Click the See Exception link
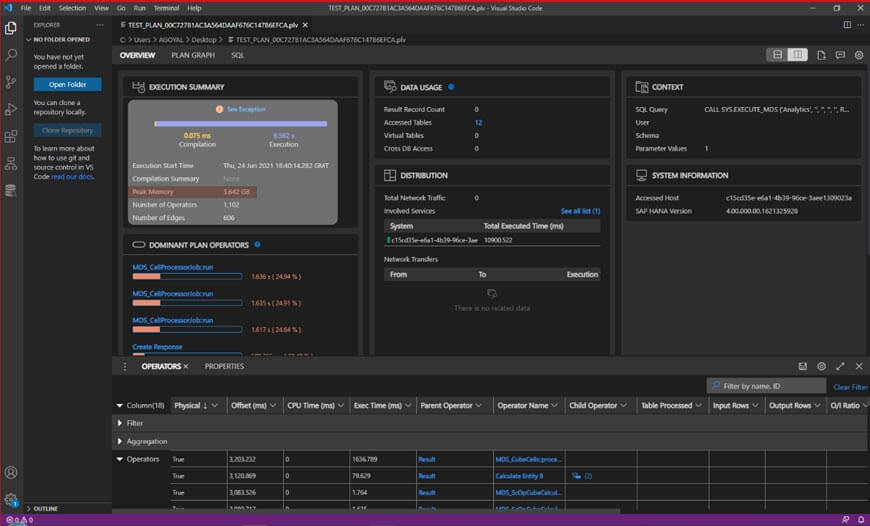Image resolution: width=870 pixels, height=526 pixels. (246, 109)
